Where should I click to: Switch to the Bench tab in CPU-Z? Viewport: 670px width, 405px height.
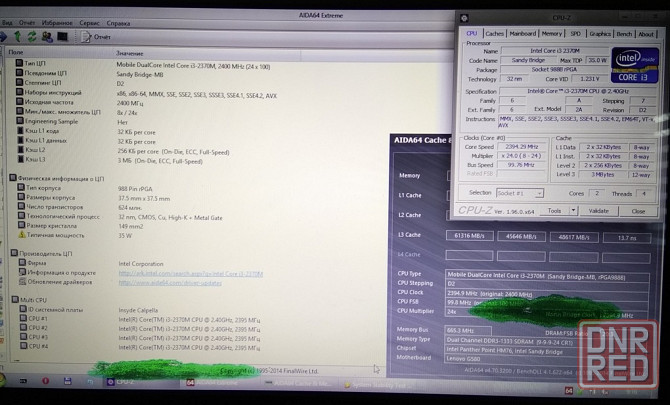[x=624, y=34]
